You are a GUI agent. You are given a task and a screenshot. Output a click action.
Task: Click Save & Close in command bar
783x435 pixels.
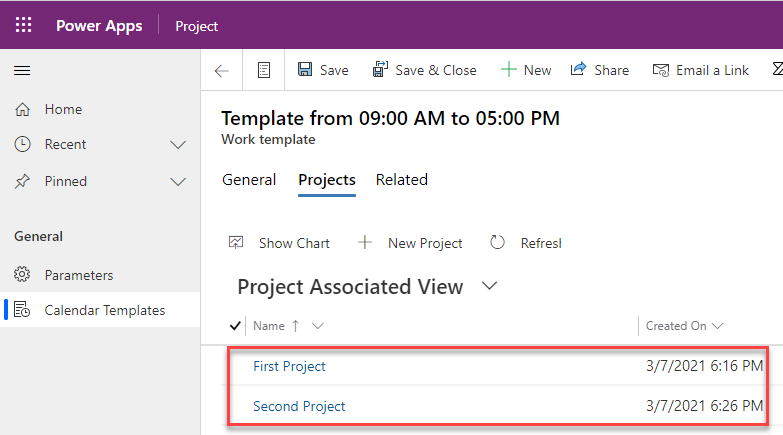[x=424, y=70]
